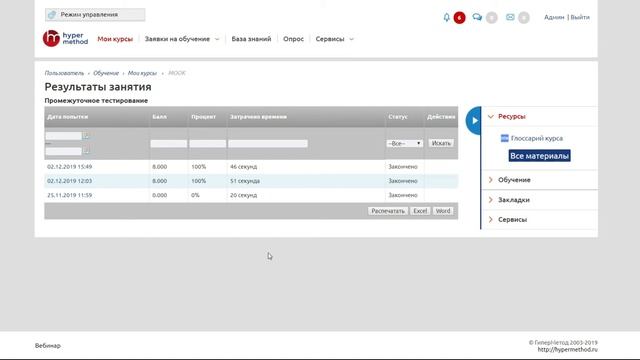This screenshot has height=360, width=640.
Task: Click the hypermethod logo
Action: click(65, 38)
